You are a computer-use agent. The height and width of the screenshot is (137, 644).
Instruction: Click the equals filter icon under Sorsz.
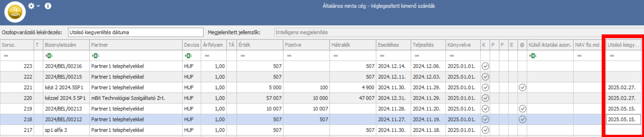(x=6, y=56)
